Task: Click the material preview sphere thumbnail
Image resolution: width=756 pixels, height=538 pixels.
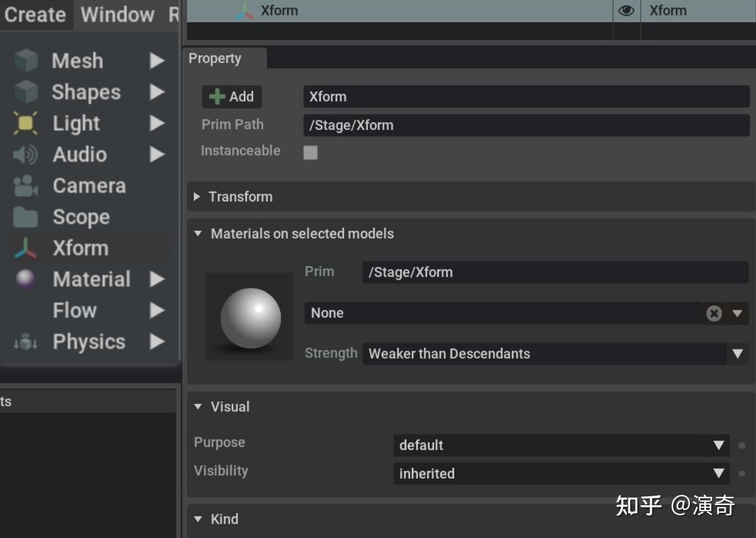Action: tap(249, 317)
